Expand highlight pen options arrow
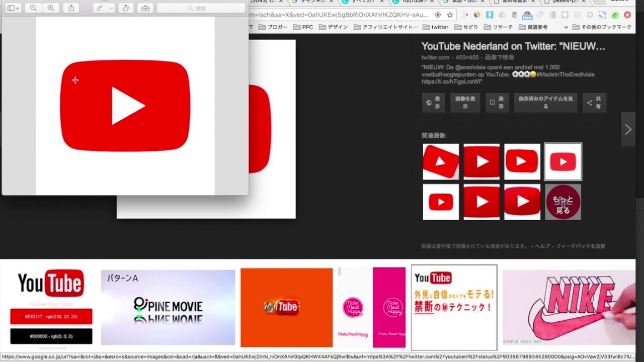Screen dimensions: 644x362 pyautogui.click(x=111, y=8)
